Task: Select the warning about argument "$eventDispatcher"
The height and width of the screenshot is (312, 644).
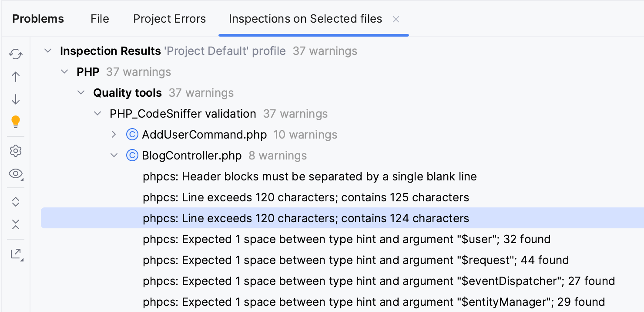Action: click(379, 281)
